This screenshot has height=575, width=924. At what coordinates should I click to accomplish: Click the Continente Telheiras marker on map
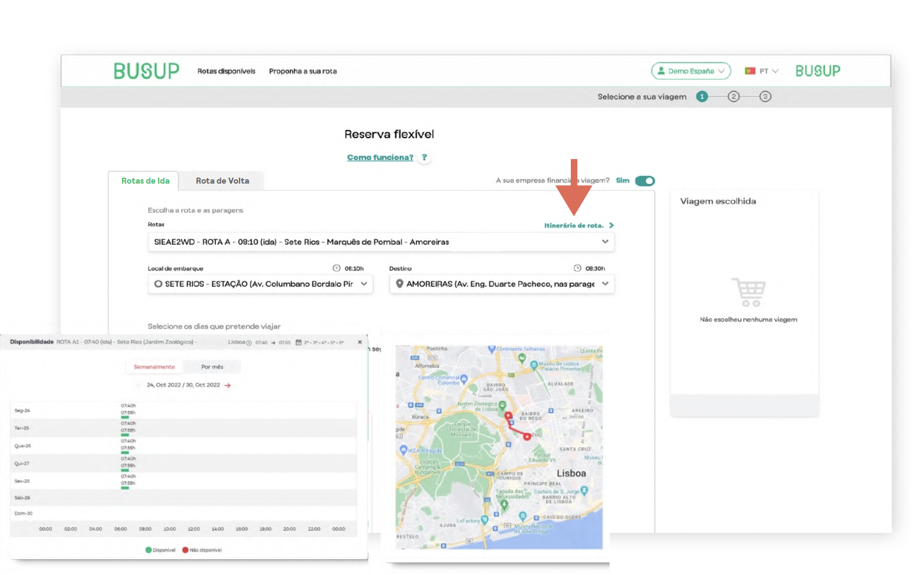[492, 349]
